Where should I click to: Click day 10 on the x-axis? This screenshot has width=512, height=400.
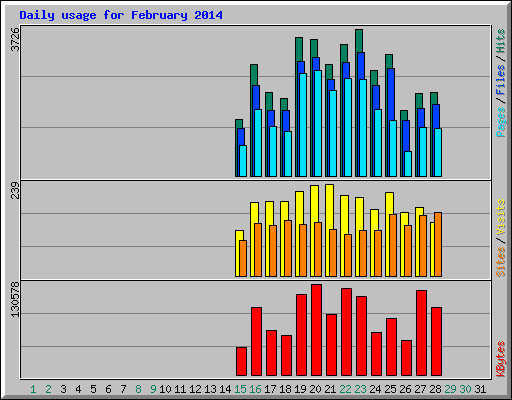pyautogui.click(x=165, y=389)
